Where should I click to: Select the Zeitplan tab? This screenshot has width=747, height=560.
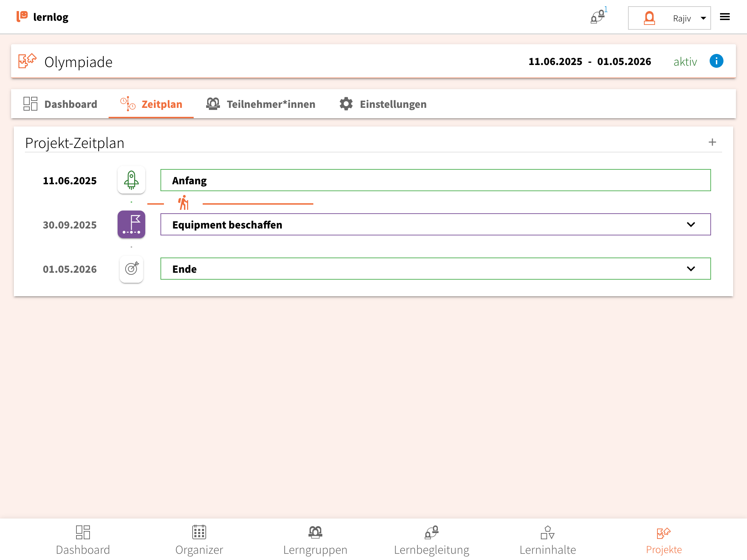(151, 104)
